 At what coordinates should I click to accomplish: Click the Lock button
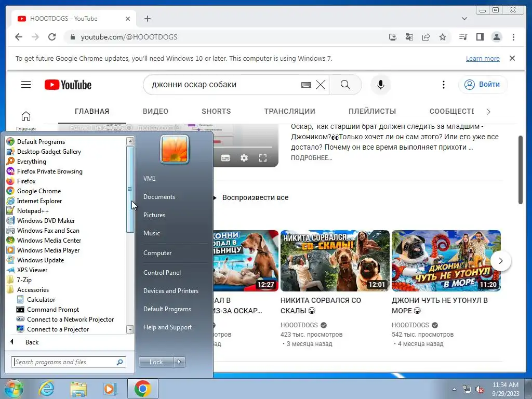pos(156,362)
